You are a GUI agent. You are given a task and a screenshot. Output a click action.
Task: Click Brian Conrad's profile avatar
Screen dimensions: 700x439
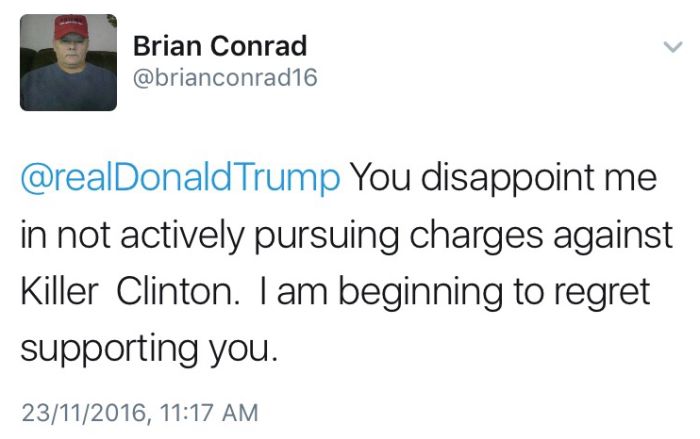point(68,62)
